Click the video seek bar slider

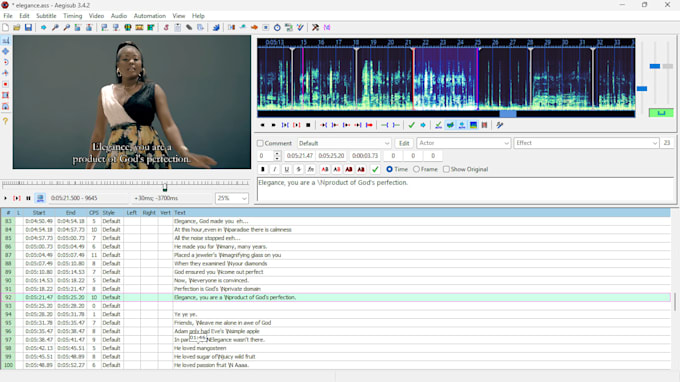[165, 187]
